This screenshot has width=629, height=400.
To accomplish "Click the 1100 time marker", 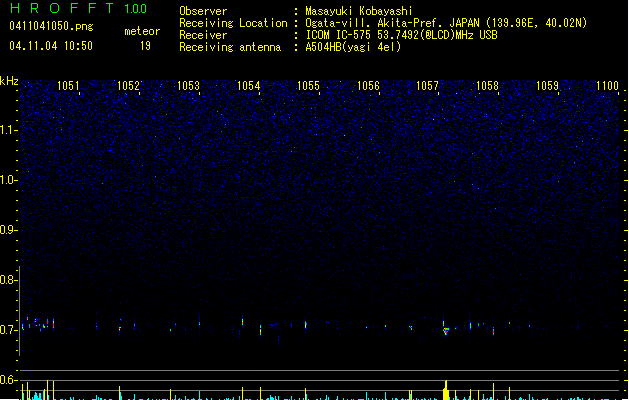I will tap(607, 85).
